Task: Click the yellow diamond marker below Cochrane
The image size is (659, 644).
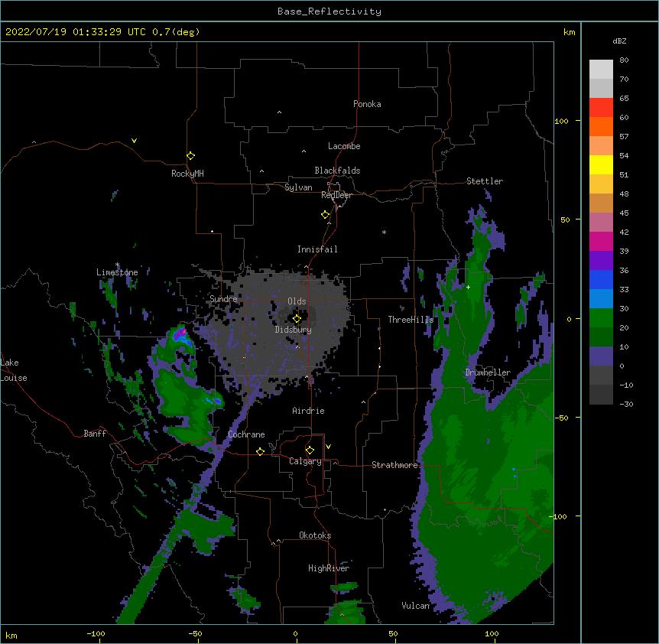Action: click(260, 451)
